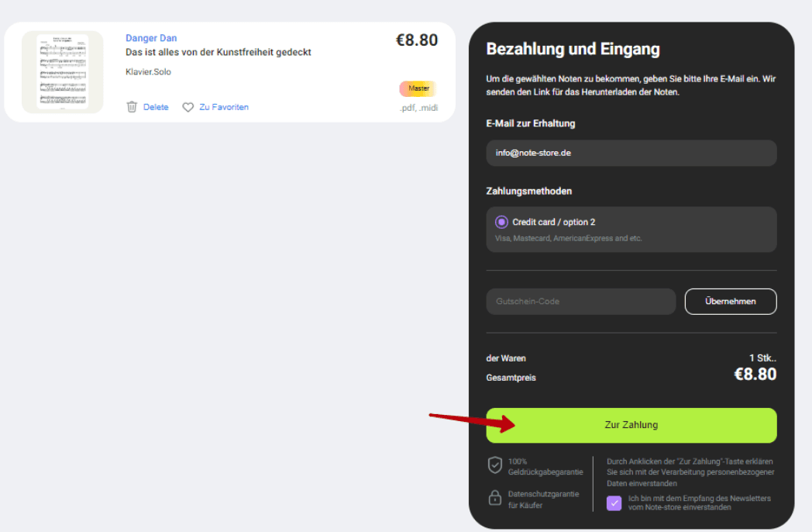Open the sheet music preview thumbnail
812x532 pixels.
63,72
